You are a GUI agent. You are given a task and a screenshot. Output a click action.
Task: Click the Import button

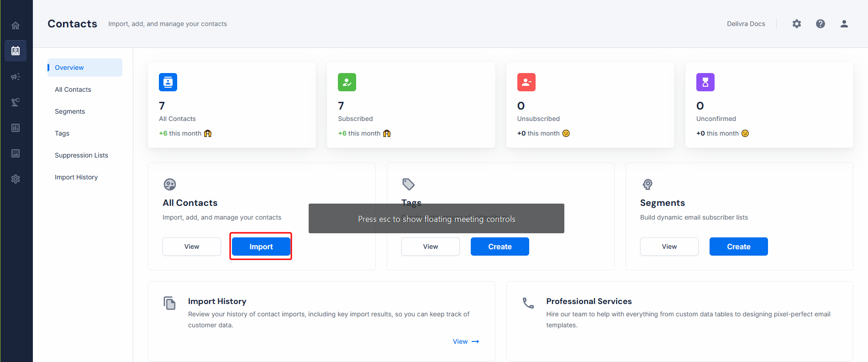coord(261,247)
